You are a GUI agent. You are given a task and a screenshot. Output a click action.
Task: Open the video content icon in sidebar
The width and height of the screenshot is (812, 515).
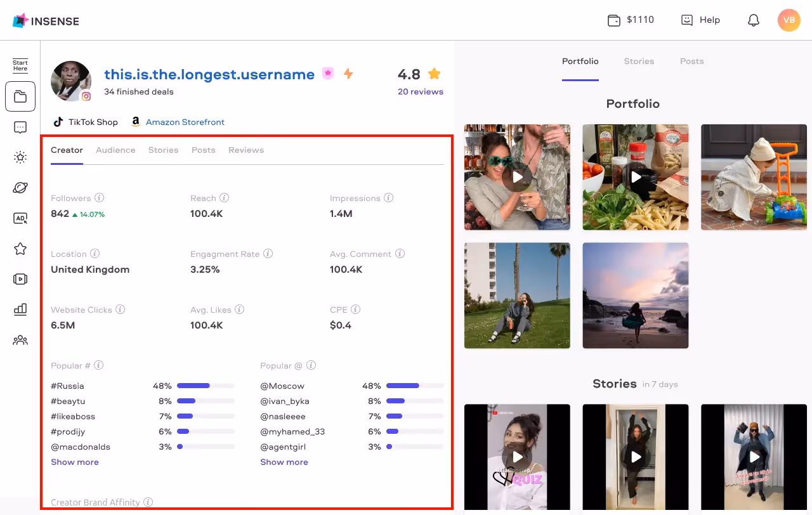pyautogui.click(x=20, y=279)
